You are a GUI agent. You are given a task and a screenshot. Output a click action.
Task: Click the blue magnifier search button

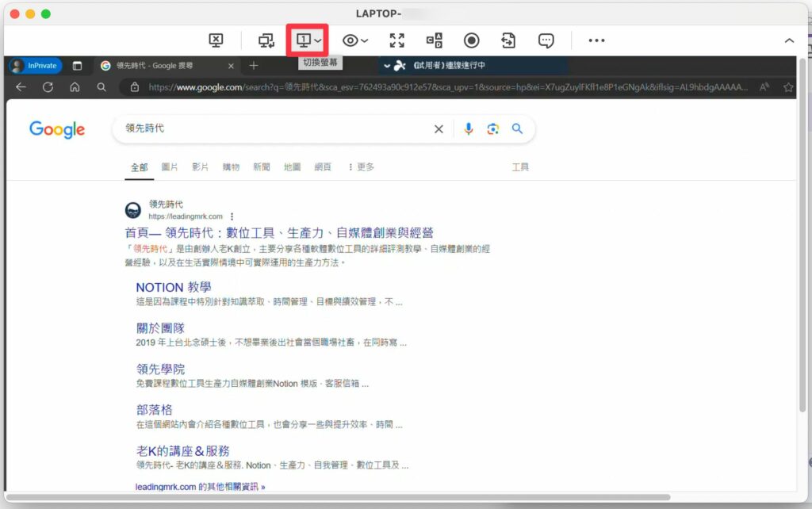click(517, 128)
